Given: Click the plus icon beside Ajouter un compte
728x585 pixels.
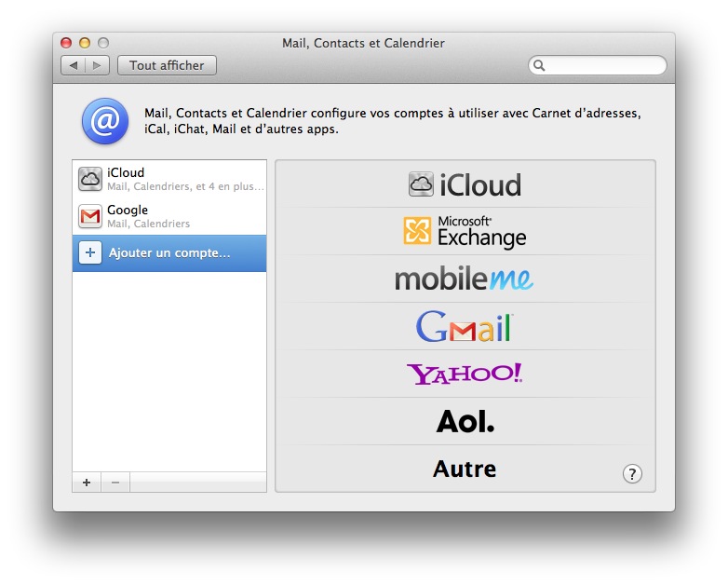Looking at the screenshot, I should 90,252.
